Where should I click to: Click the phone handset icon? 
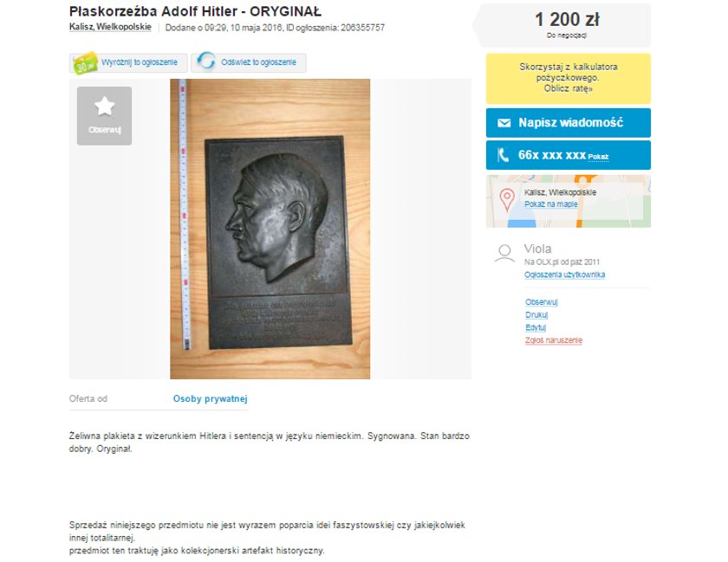504,155
